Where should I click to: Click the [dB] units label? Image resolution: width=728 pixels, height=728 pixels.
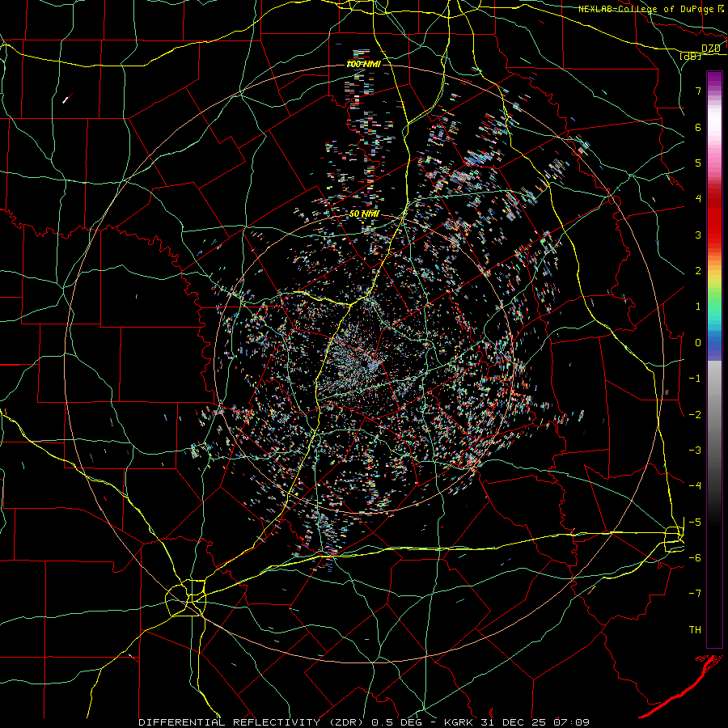691,56
